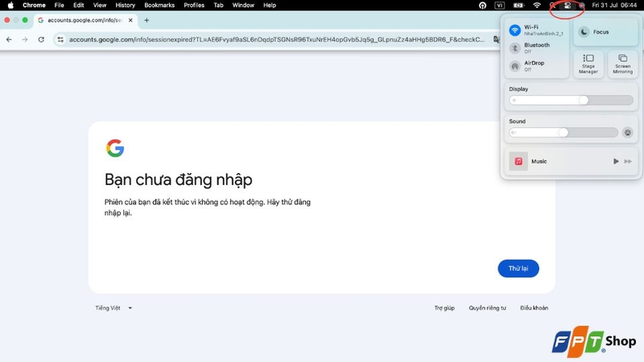Open the Trợ giúp help link
The width and height of the screenshot is (644, 362).
(x=444, y=308)
